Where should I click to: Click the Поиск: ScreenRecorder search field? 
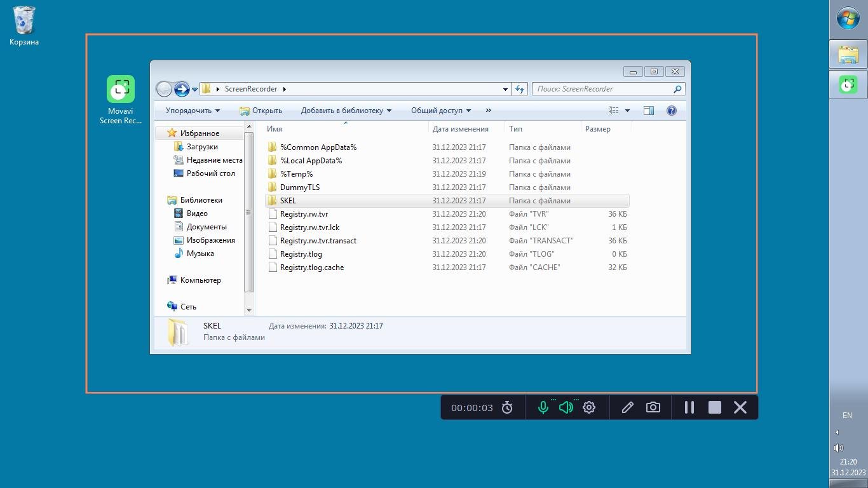[x=602, y=89]
